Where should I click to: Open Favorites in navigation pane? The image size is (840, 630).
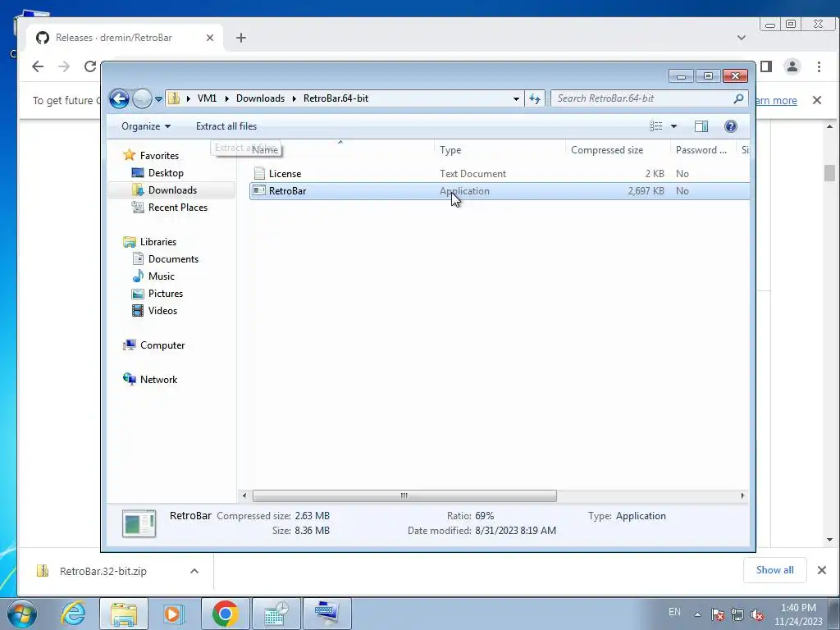[159, 155]
